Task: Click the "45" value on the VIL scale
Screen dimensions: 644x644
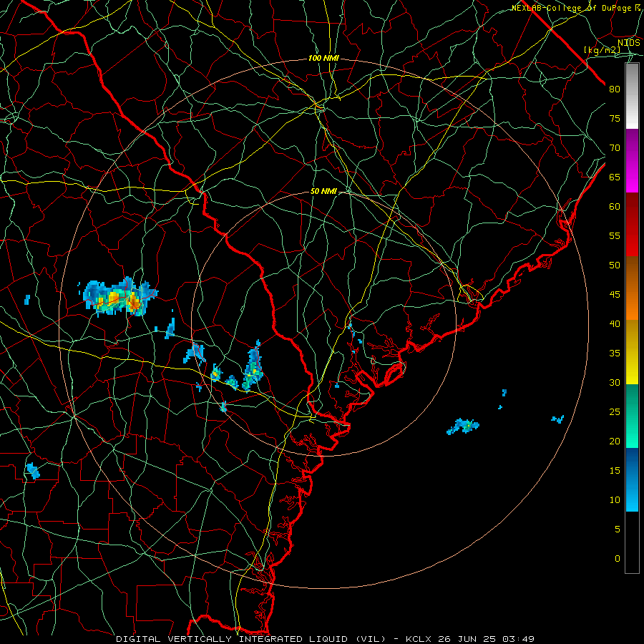Action: tap(615, 295)
